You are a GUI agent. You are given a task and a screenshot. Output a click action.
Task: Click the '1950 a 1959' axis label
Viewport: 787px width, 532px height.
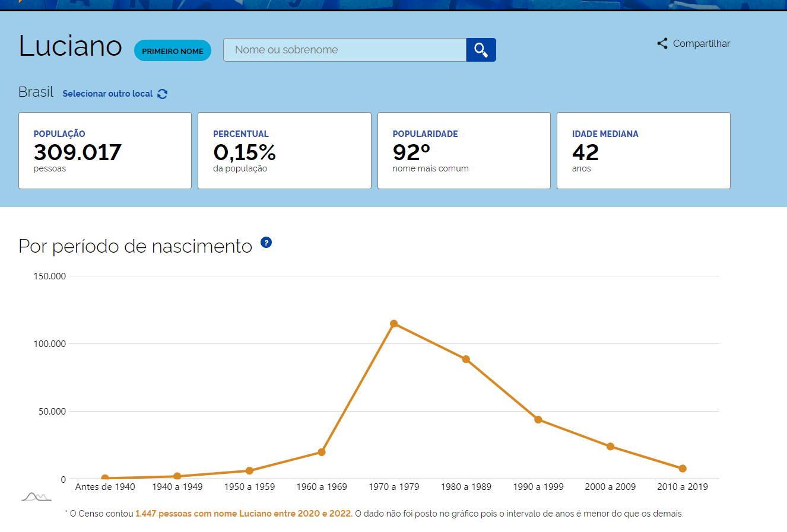[249, 487]
